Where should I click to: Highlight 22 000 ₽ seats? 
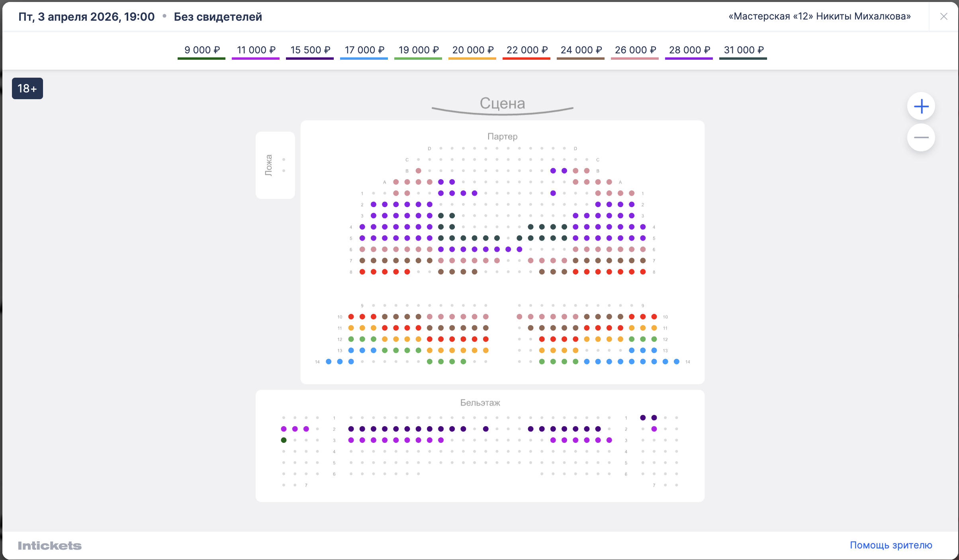526,50
